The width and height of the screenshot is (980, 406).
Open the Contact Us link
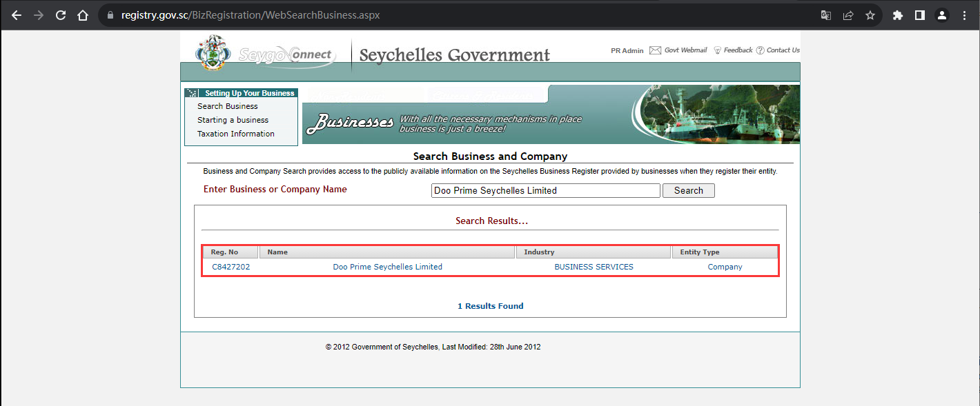(x=783, y=50)
